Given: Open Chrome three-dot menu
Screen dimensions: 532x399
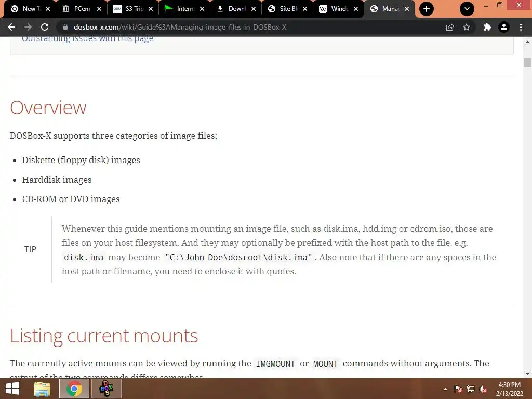Looking at the screenshot, I should (x=521, y=27).
